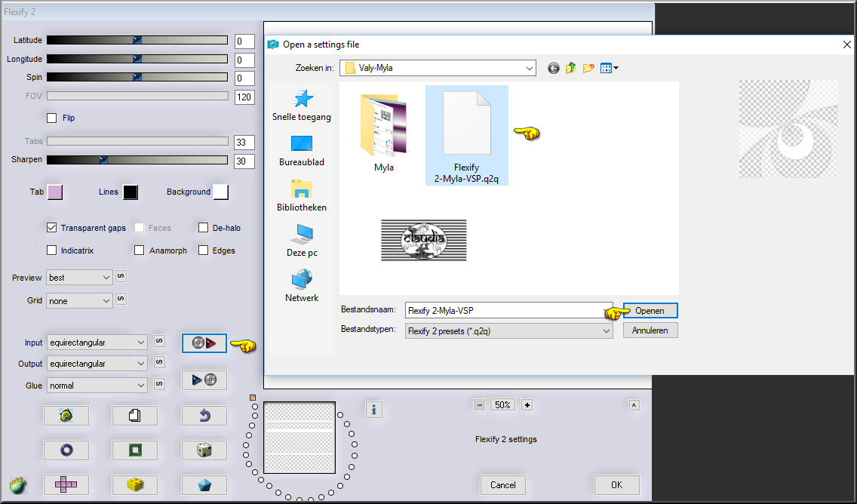
Task: Click the Latitude slider
Action: [137, 40]
